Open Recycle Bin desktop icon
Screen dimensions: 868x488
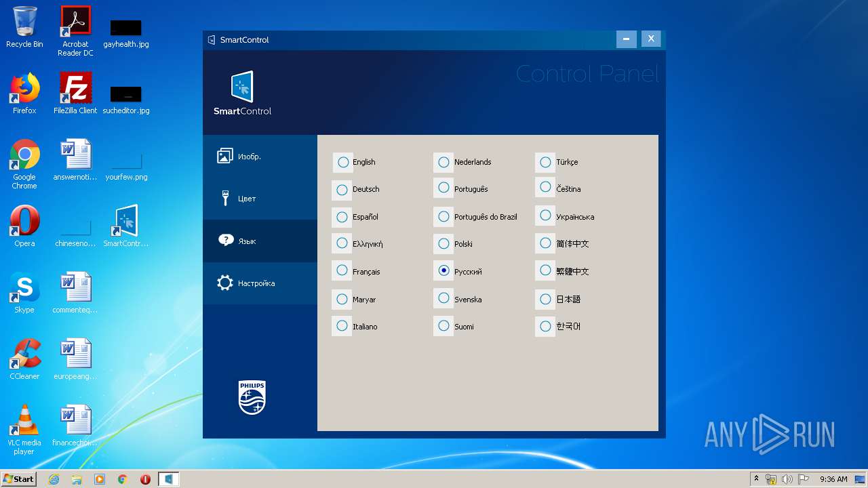tap(24, 27)
